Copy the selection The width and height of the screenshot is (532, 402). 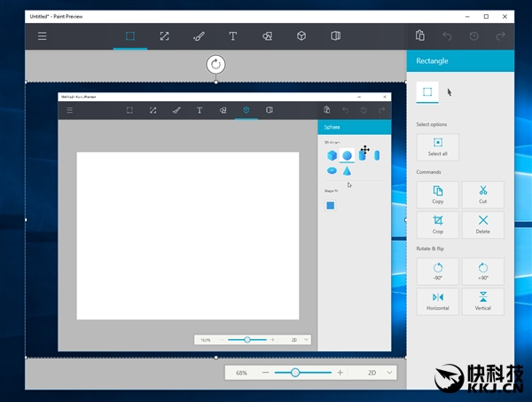point(438,194)
